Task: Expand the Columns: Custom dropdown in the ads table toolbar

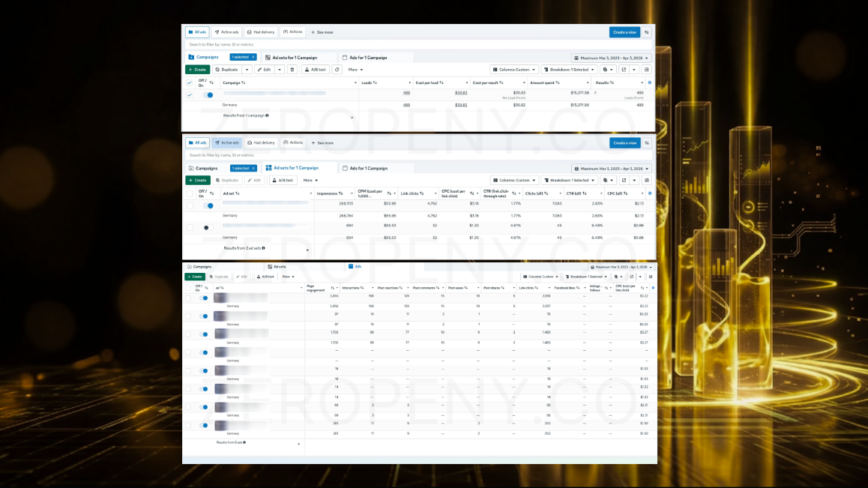Action: click(x=541, y=277)
